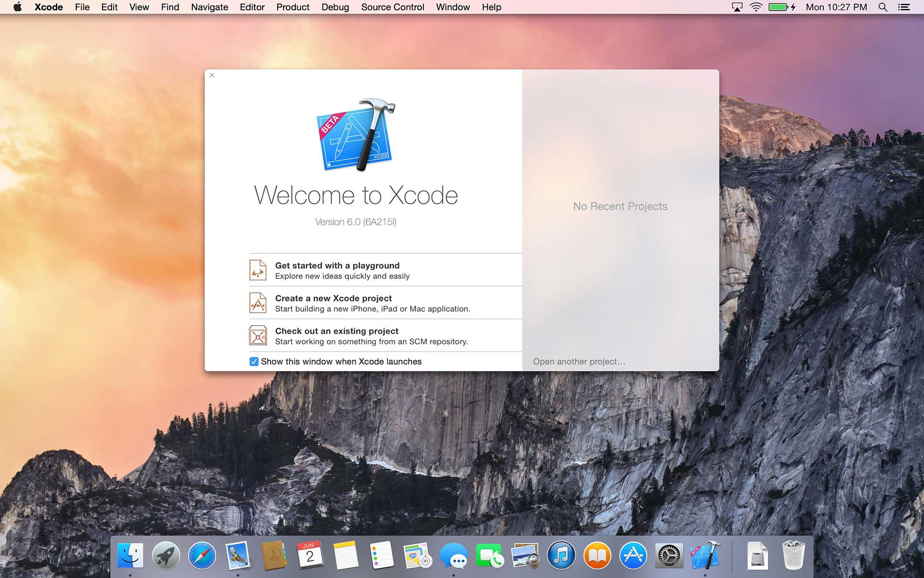Viewport: 924px width, 578px height.
Task: Select Create a new Xcode project
Action: (x=333, y=298)
